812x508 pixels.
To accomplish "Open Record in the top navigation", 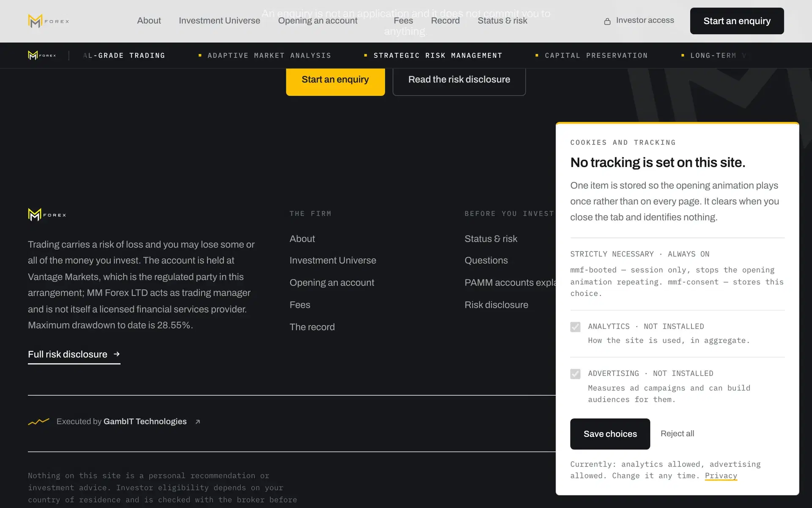I will click(x=445, y=21).
